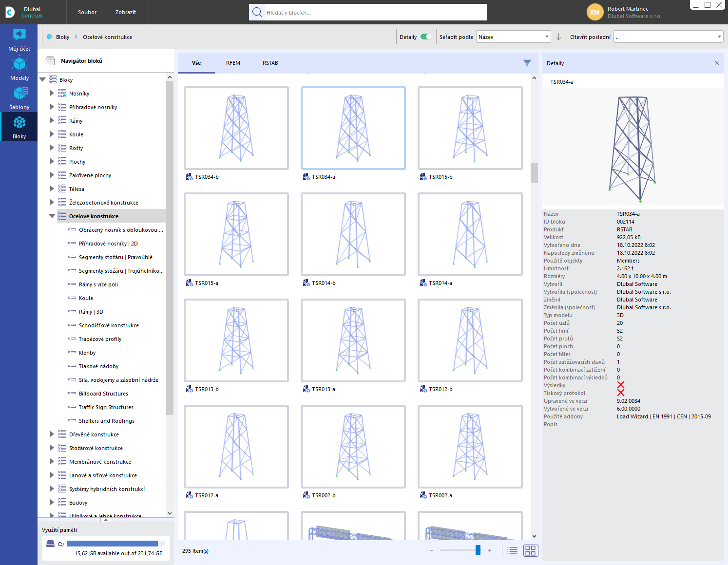
Task: Open the Modely sidebar section
Action: 19,69
